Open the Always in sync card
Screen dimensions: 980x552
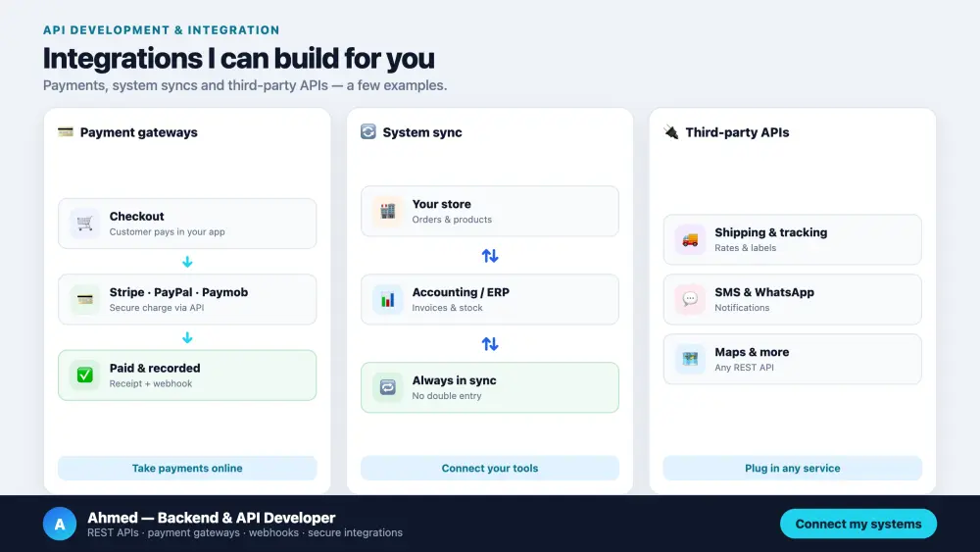tap(490, 387)
